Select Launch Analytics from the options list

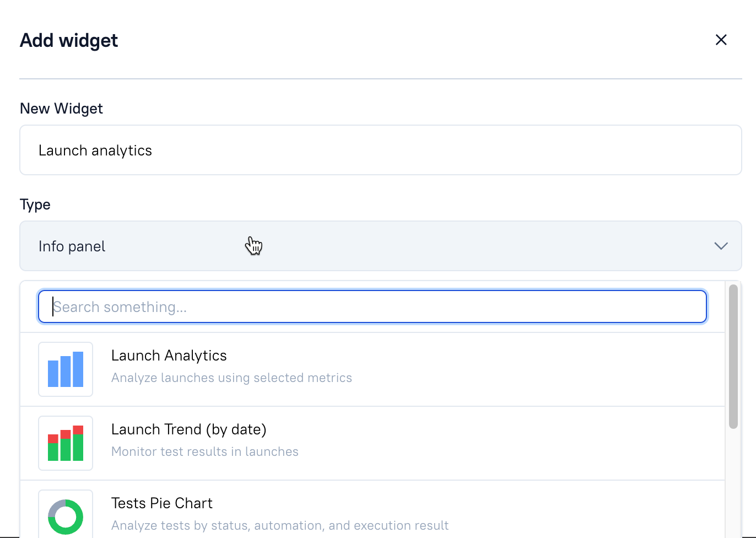tap(169, 356)
